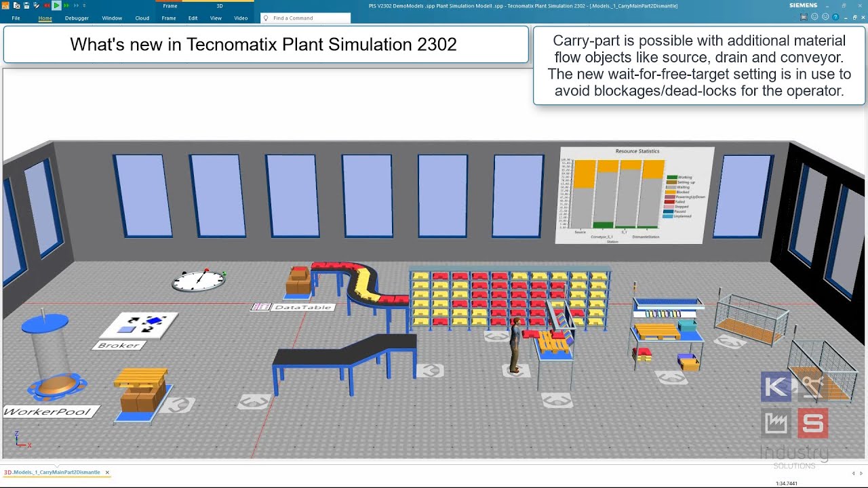The image size is (868, 488).
Task: Click the XYZ axis orientation indicator
Action: pos(22,439)
